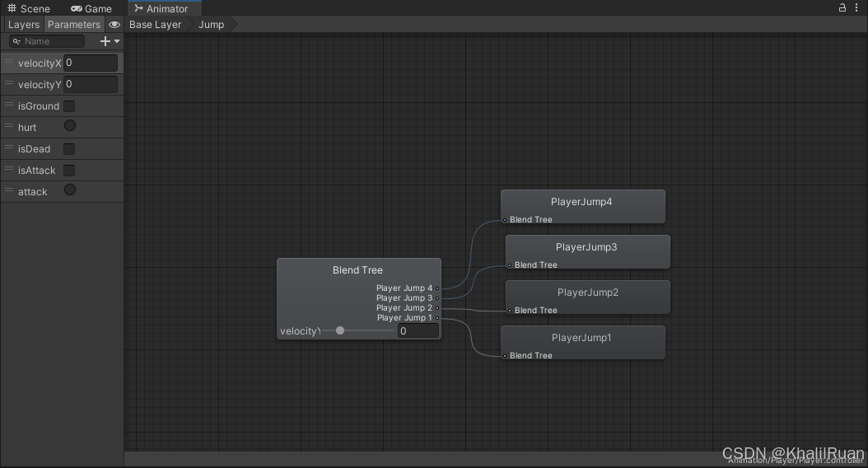Click the velocityX drag handle icon
This screenshot has width=868, height=468.
tap(9, 62)
